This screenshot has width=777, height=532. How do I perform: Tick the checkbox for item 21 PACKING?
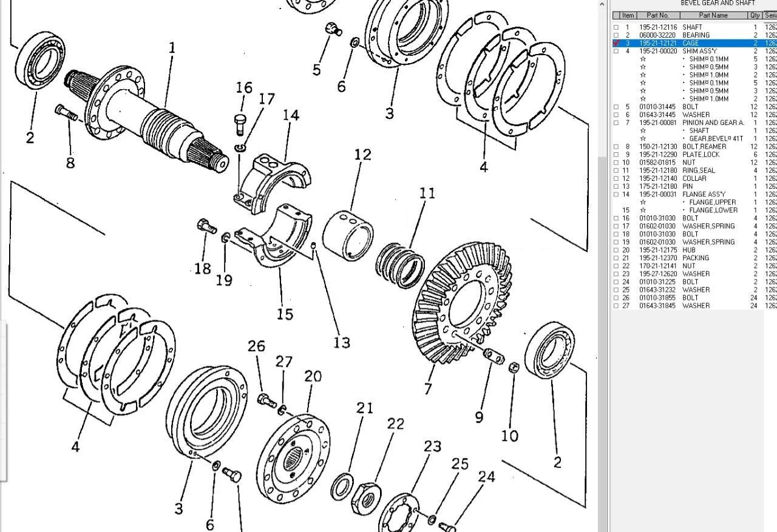tap(616, 258)
